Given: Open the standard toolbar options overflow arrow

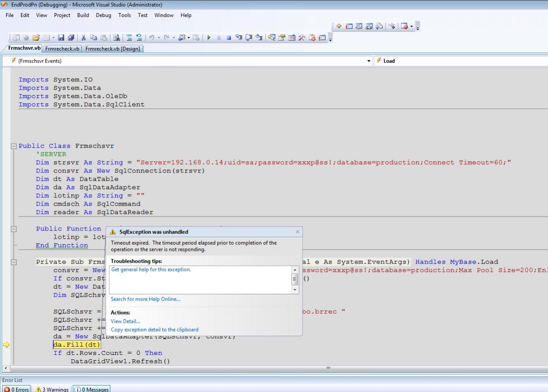Looking at the screenshot, I should tap(330, 38).
